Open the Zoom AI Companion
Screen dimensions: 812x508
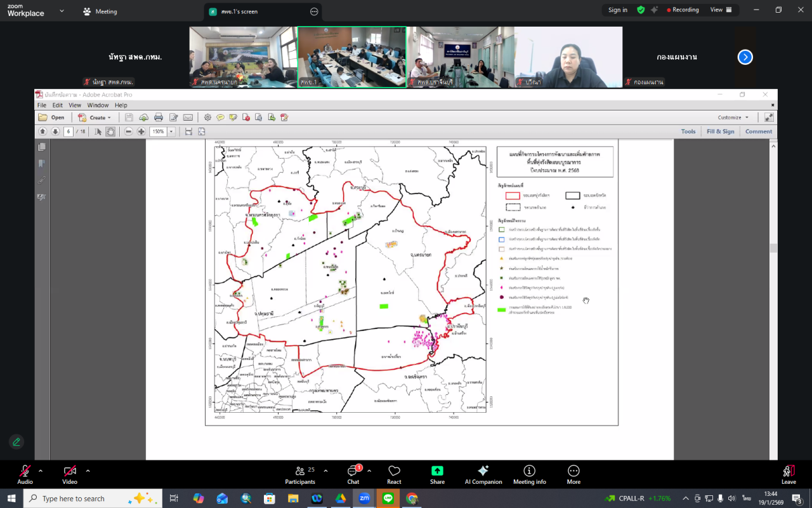pyautogui.click(x=483, y=474)
